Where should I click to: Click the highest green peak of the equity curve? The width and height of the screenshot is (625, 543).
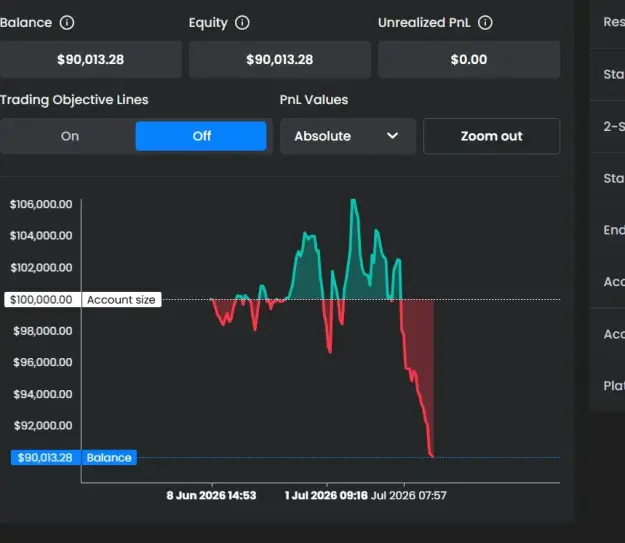click(353, 200)
